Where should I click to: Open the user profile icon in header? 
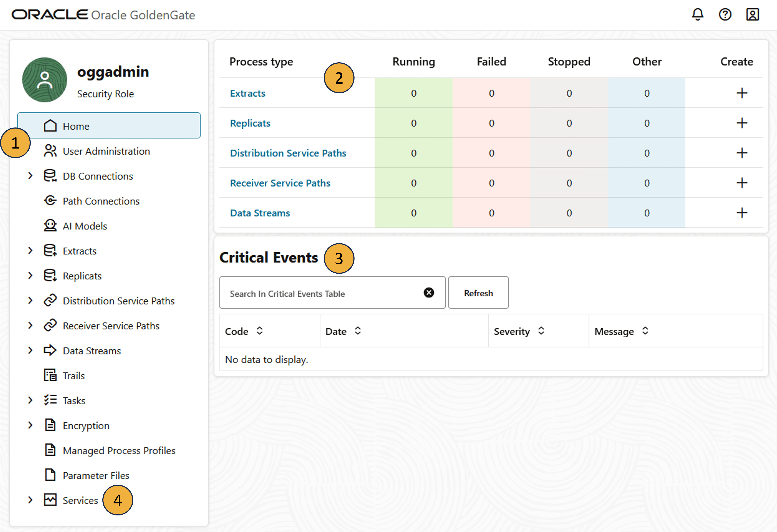point(752,15)
